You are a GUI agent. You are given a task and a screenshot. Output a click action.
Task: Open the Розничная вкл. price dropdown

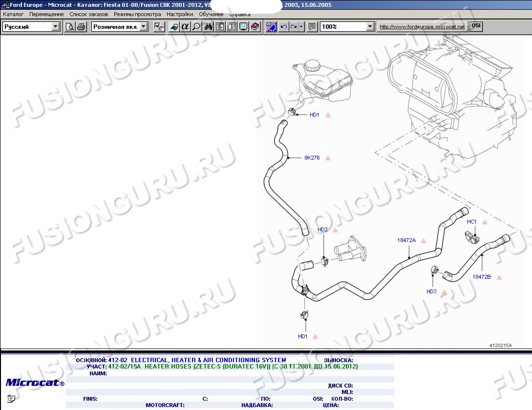pyautogui.click(x=144, y=26)
